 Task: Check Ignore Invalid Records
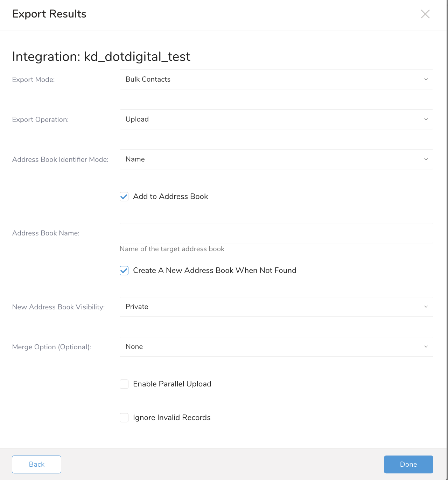[124, 418]
